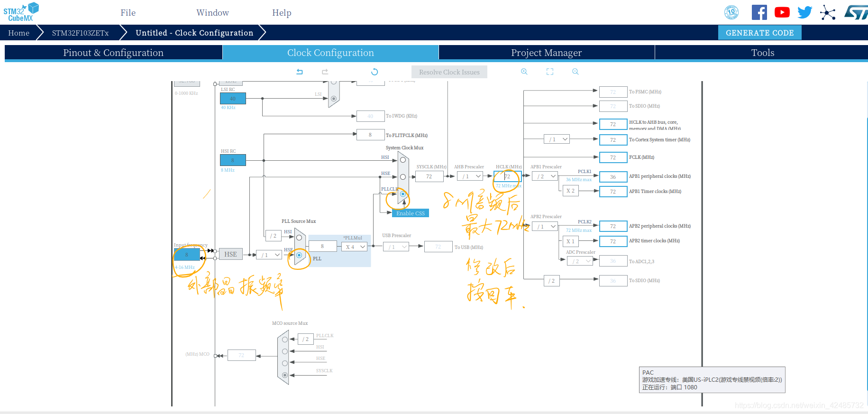Open the File menu
868x414 pixels.
[x=128, y=13]
